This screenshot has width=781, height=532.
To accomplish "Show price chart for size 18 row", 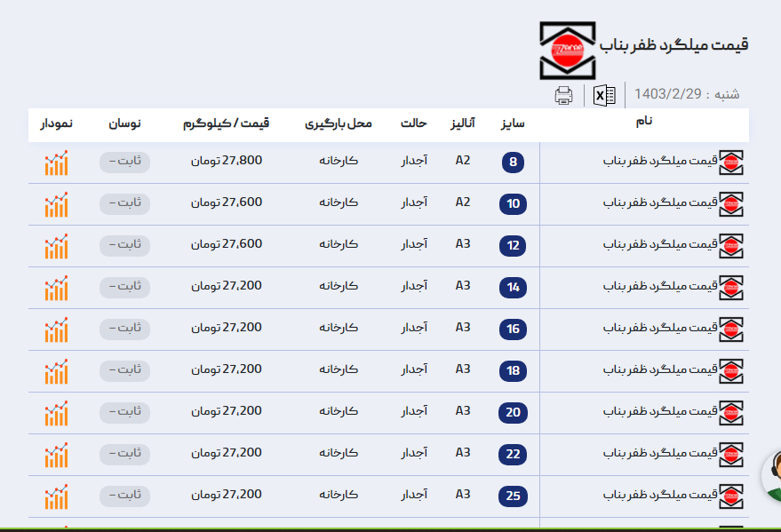I will [x=56, y=371].
